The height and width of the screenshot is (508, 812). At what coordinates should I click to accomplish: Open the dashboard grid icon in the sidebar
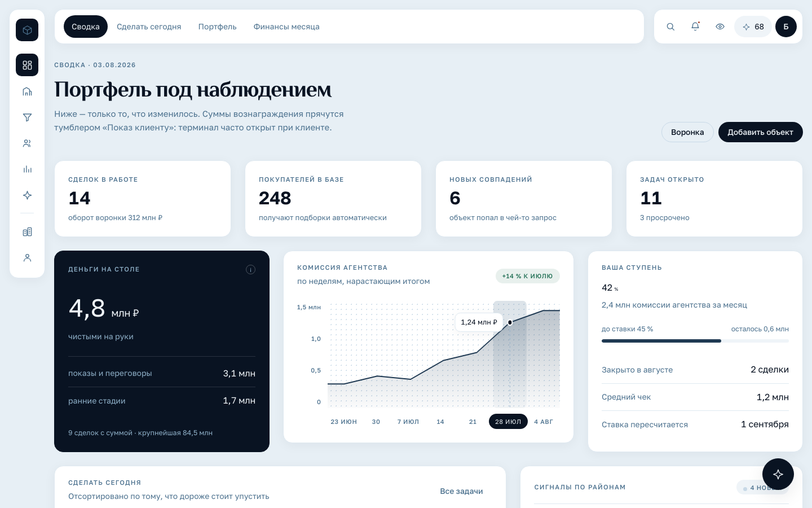coord(27,65)
